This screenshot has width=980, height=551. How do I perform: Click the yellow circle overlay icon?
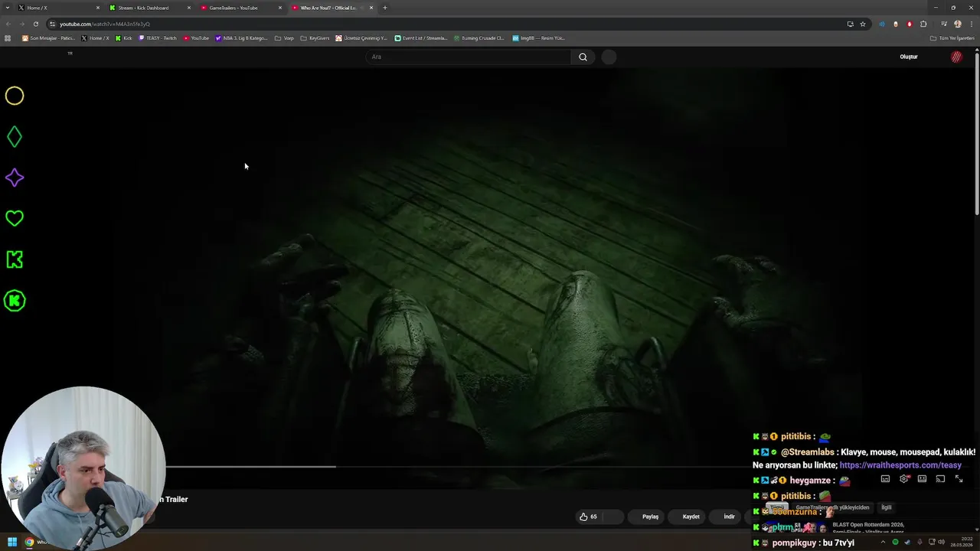pyautogui.click(x=15, y=96)
